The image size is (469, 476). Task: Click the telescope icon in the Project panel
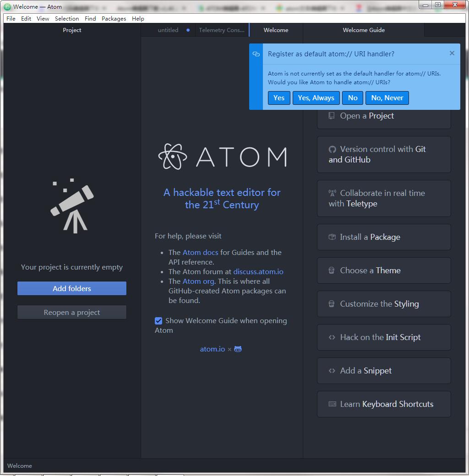72,206
